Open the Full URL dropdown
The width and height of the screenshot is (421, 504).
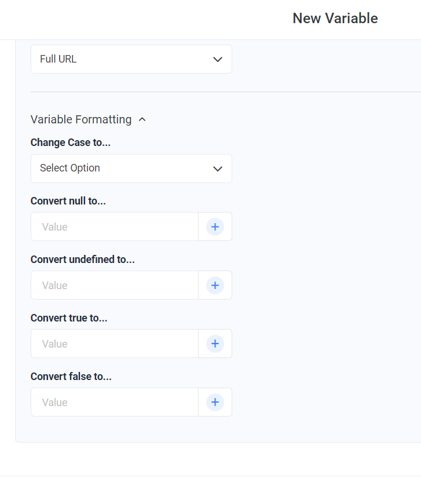[x=131, y=59]
